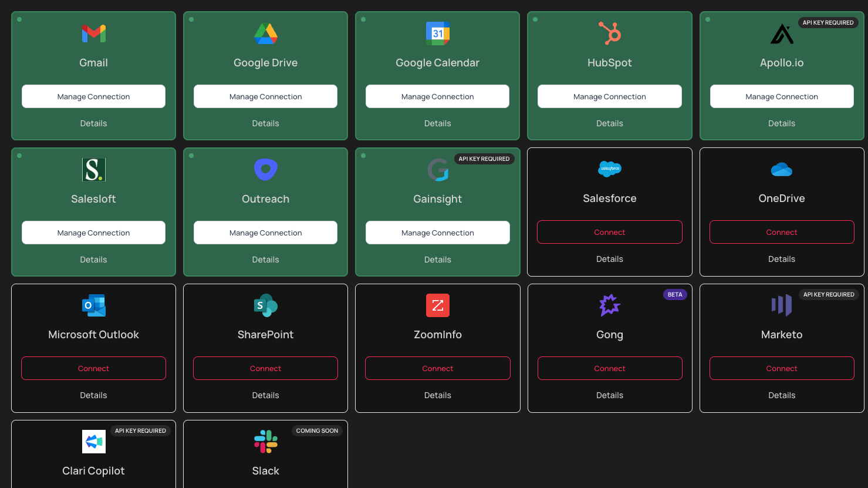Image resolution: width=868 pixels, height=488 pixels.
Task: Manage the Gmail connection
Action: coord(93,96)
